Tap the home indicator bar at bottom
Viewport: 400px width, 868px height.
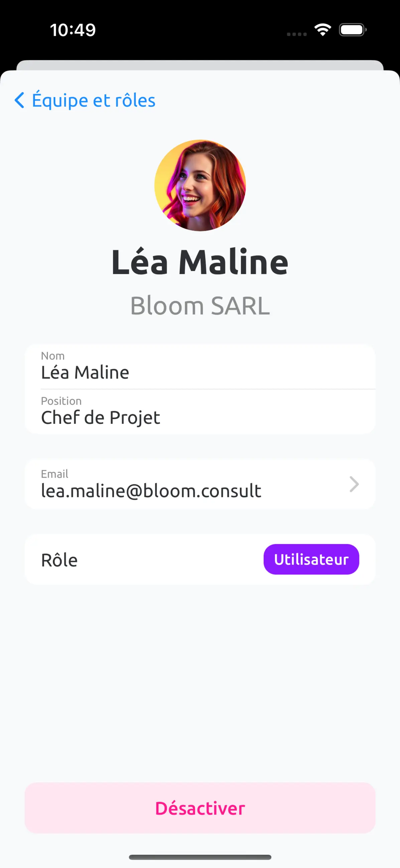pyautogui.click(x=200, y=857)
